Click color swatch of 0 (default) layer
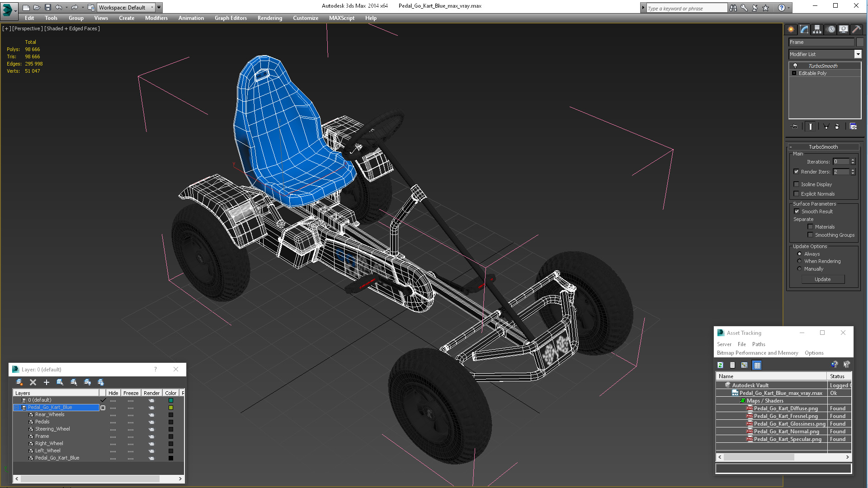Screen dimensions: 868x488 pos(171,400)
